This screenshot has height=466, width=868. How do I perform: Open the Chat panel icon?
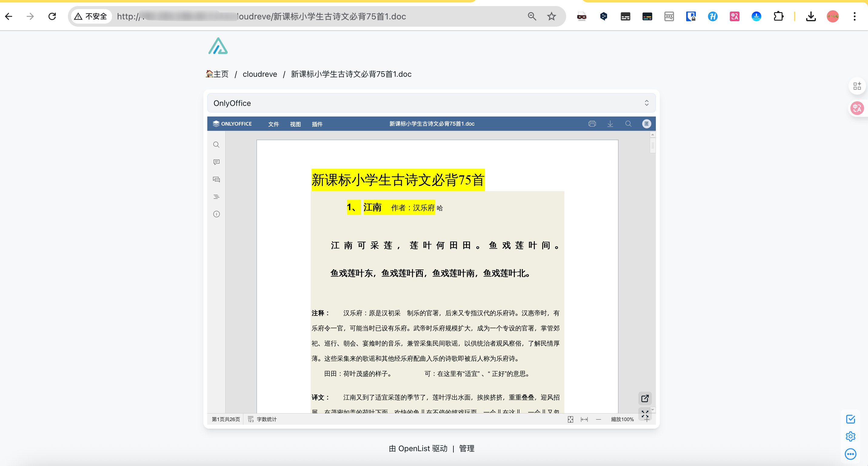(216, 179)
